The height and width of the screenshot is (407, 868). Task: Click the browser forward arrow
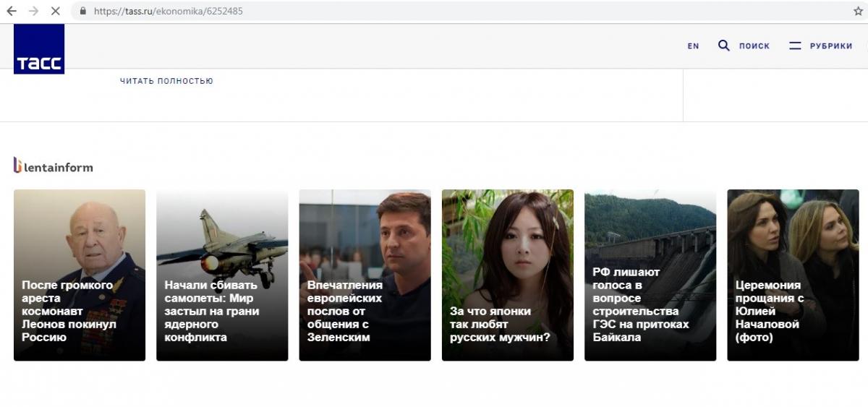pyautogui.click(x=33, y=12)
